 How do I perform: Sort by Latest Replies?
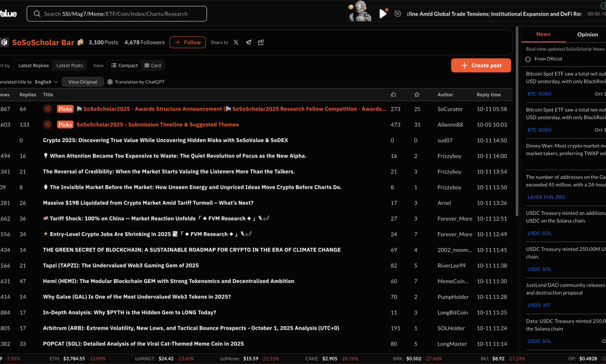click(x=34, y=66)
